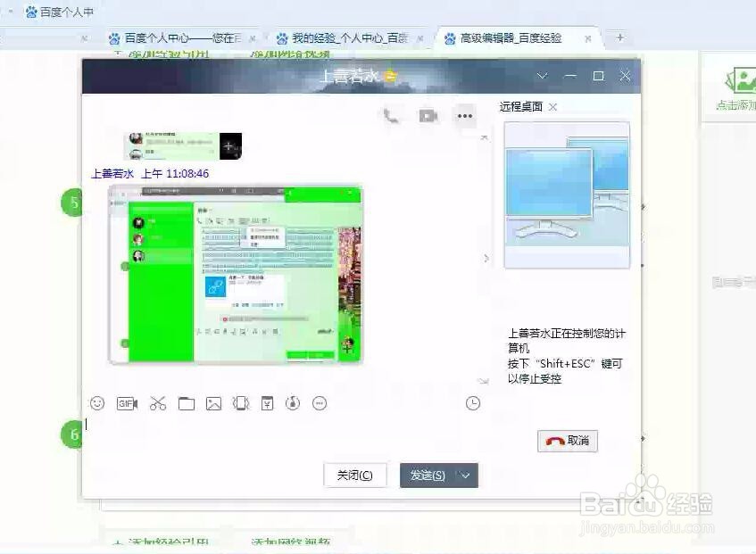Click the remote desktop monitor picture
This screenshot has width=756, height=554.
(x=567, y=194)
